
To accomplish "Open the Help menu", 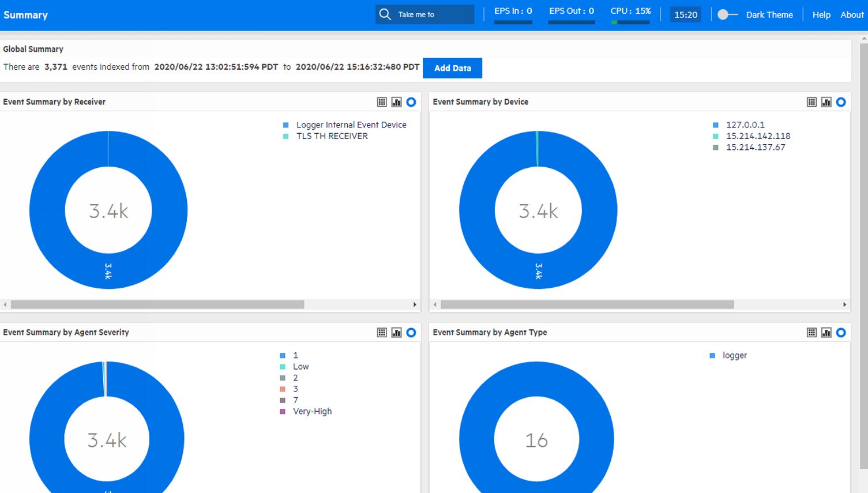I will click(x=821, y=15).
